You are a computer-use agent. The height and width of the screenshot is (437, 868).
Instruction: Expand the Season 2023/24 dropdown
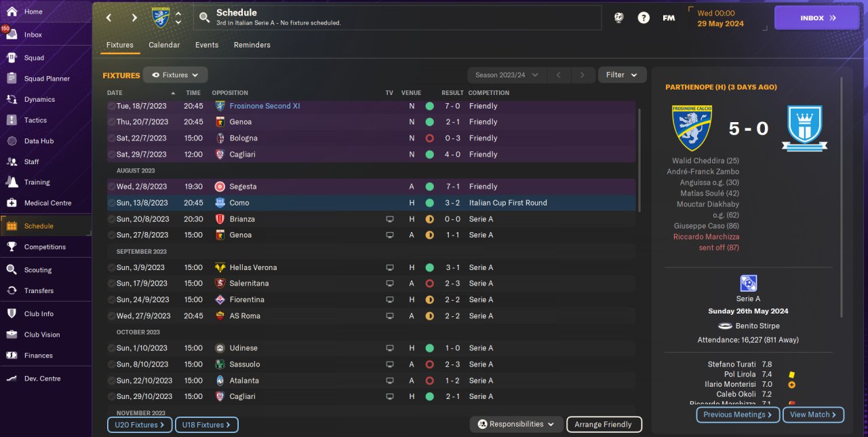[x=507, y=75]
